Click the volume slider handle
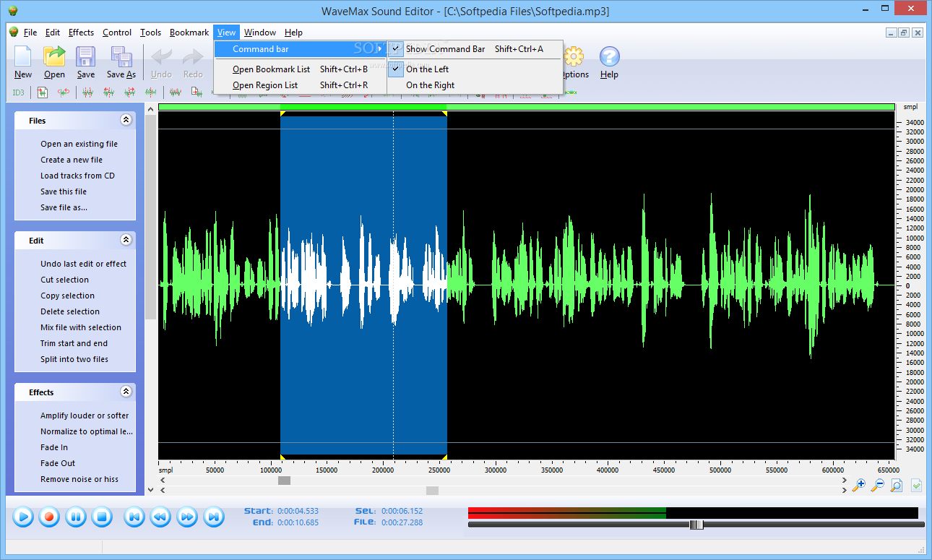The width and height of the screenshot is (932, 560). 696,525
